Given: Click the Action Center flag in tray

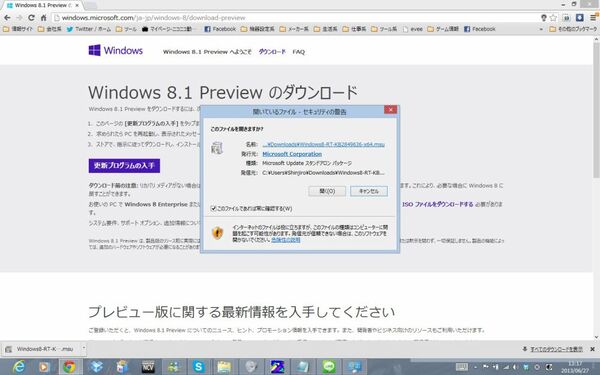Looking at the screenshot, I should (486, 367).
